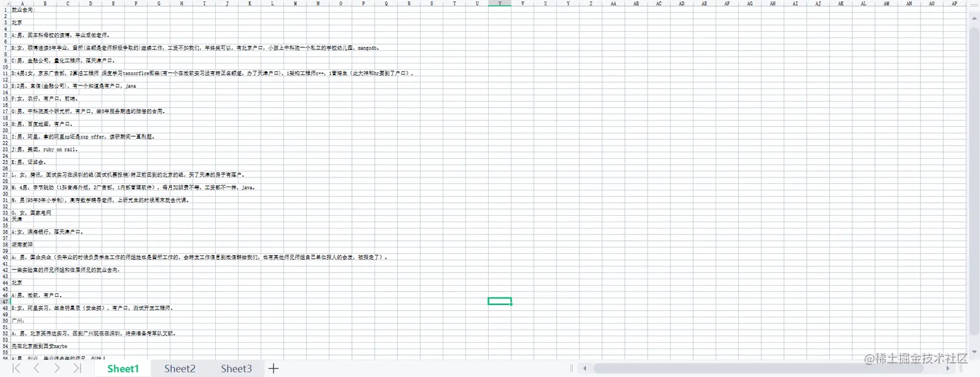
Task: Select column AA header
Action: [614, 3]
